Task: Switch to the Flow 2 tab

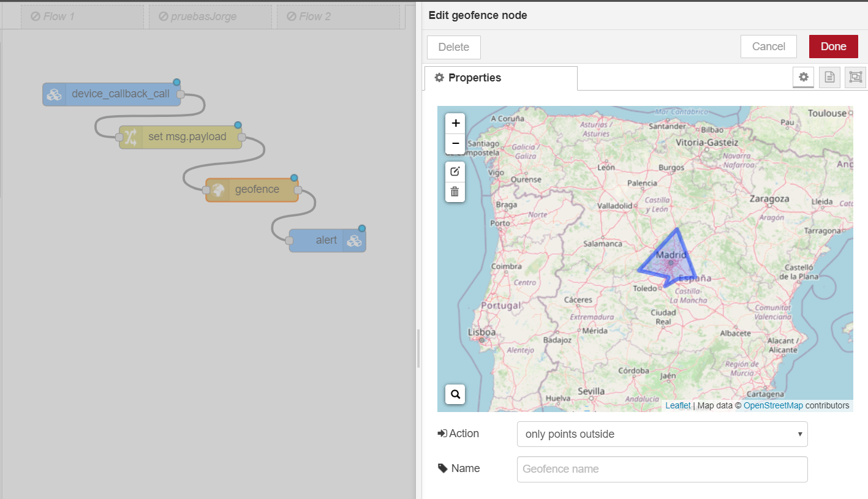Action: 338,17
